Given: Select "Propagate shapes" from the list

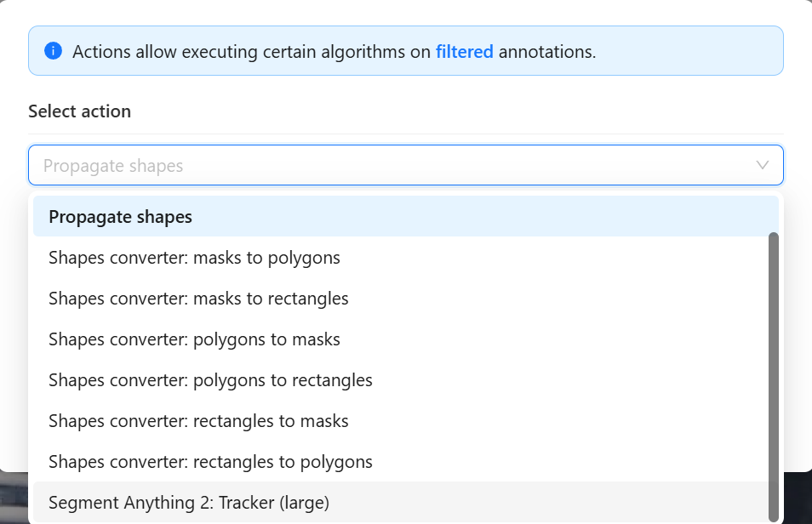Looking at the screenshot, I should coord(120,217).
